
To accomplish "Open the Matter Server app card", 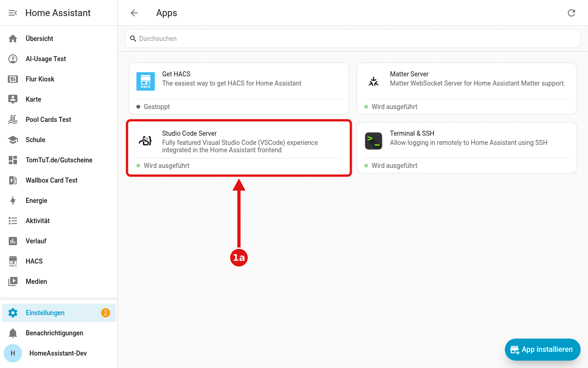I will pyautogui.click(x=467, y=88).
